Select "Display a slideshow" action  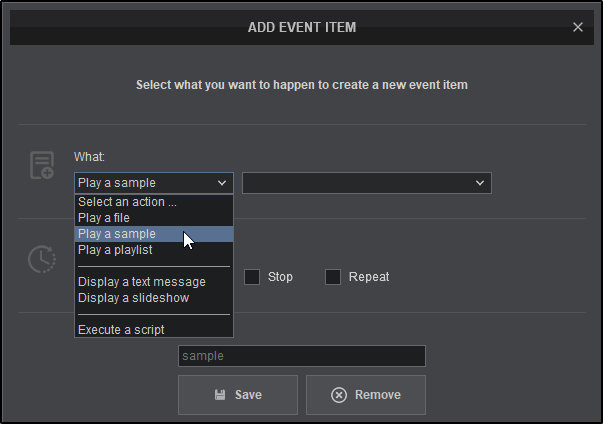tap(133, 298)
